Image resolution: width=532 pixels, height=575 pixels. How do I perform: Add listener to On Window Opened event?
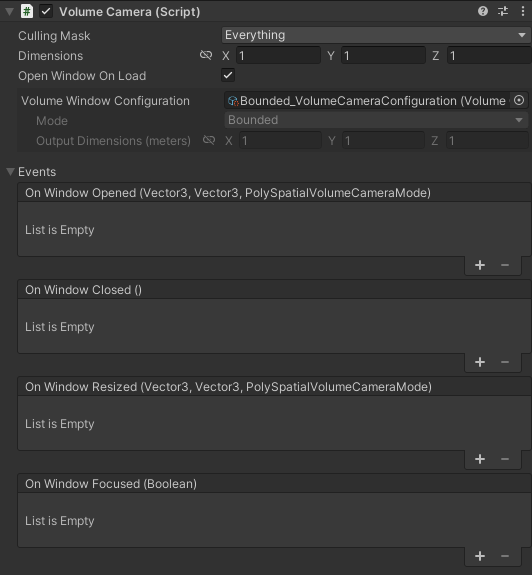coord(480,265)
